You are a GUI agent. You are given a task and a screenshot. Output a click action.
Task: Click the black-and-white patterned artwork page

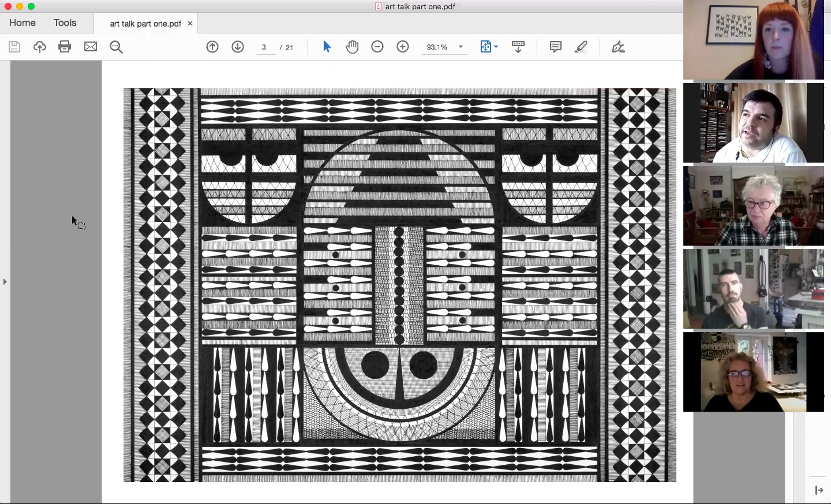400,285
